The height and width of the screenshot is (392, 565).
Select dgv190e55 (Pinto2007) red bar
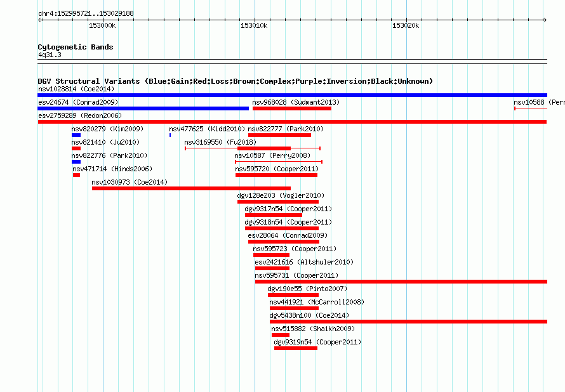click(x=293, y=295)
